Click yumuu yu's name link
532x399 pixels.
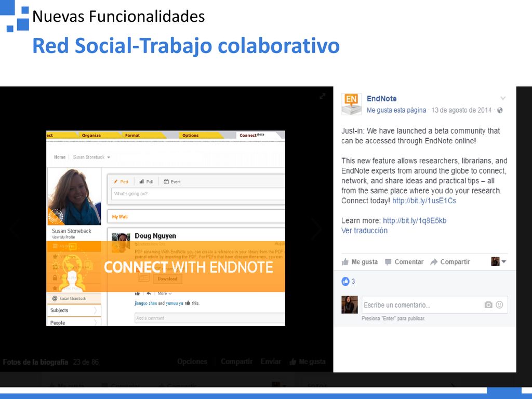175,303
